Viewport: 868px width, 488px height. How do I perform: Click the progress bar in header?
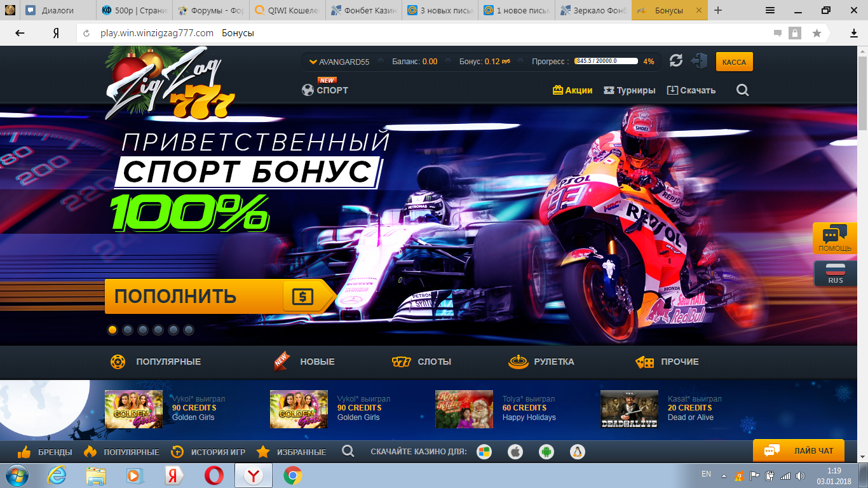click(606, 62)
